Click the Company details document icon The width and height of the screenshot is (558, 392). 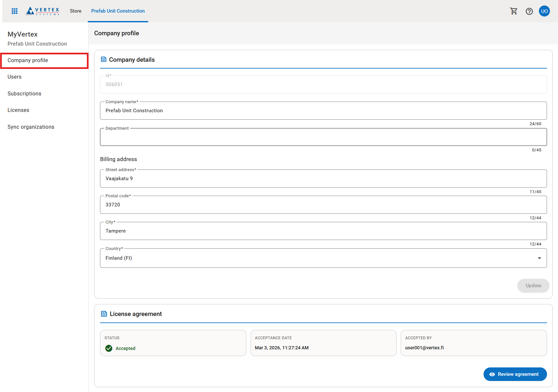point(104,60)
